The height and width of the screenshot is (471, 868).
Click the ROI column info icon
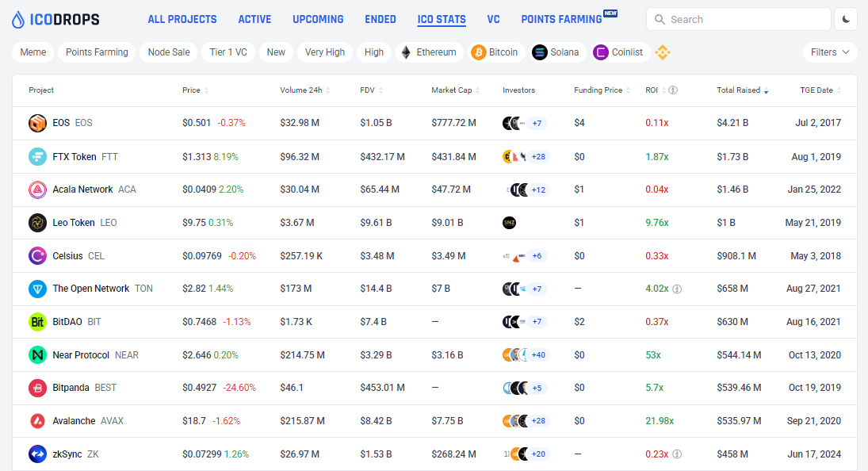(673, 90)
